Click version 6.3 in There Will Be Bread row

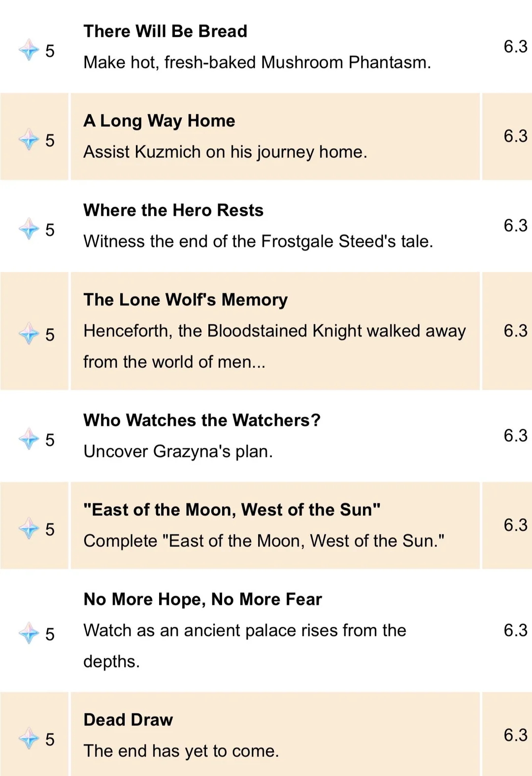tap(515, 46)
